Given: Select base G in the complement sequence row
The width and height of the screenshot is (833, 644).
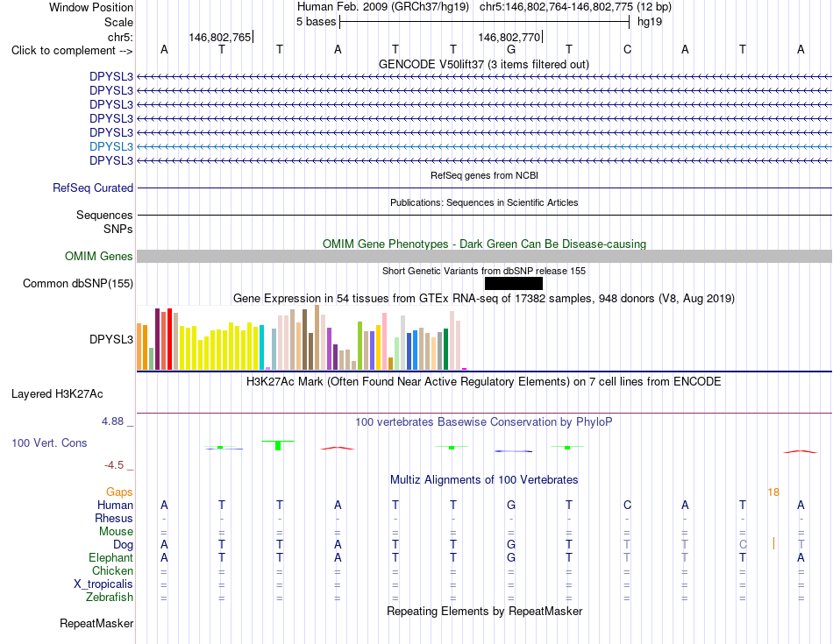Looking at the screenshot, I should [x=511, y=50].
